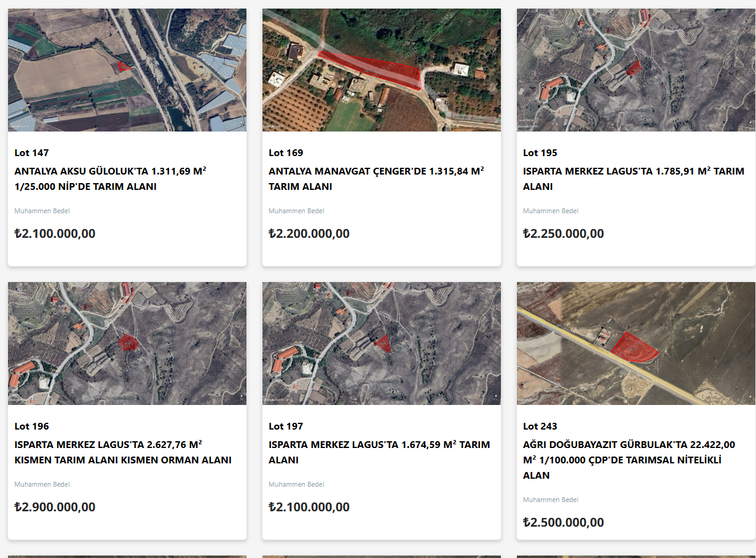The image size is (756, 558).
Task: Open the Ağrı Doğubayazıt Gürbulak listing title
Action: coord(629,460)
